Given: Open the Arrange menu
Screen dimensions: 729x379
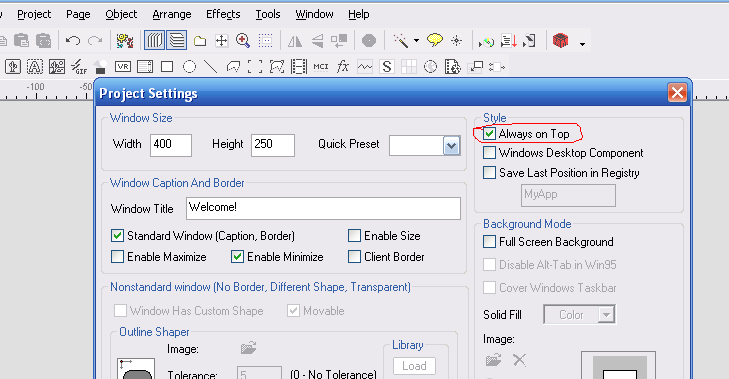Looking at the screenshot, I should coord(172,14).
